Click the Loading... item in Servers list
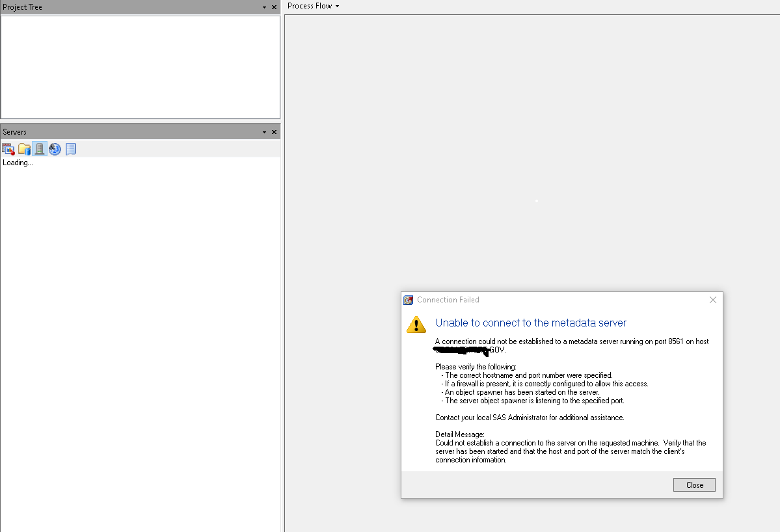 (x=18, y=163)
